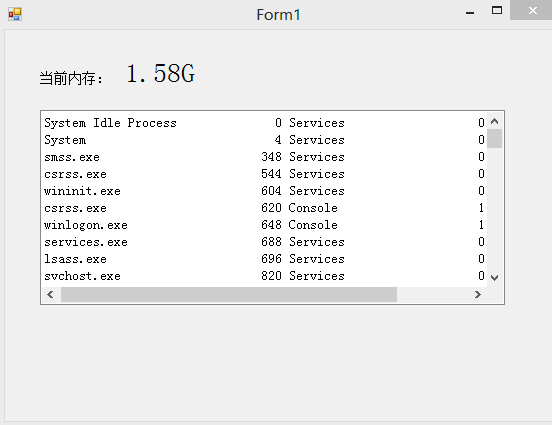Click the vertical scrollbar thumb
This screenshot has width=552, height=425.
coord(494,138)
